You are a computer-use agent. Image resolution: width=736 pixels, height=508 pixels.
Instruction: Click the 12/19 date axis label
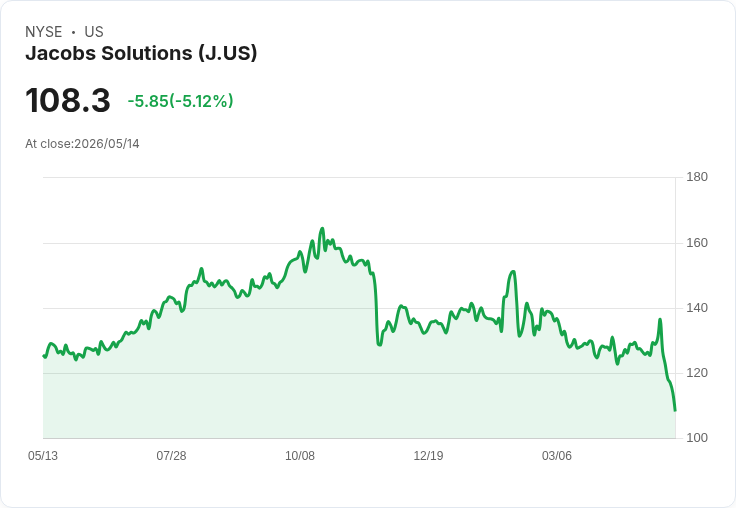coord(428,455)
